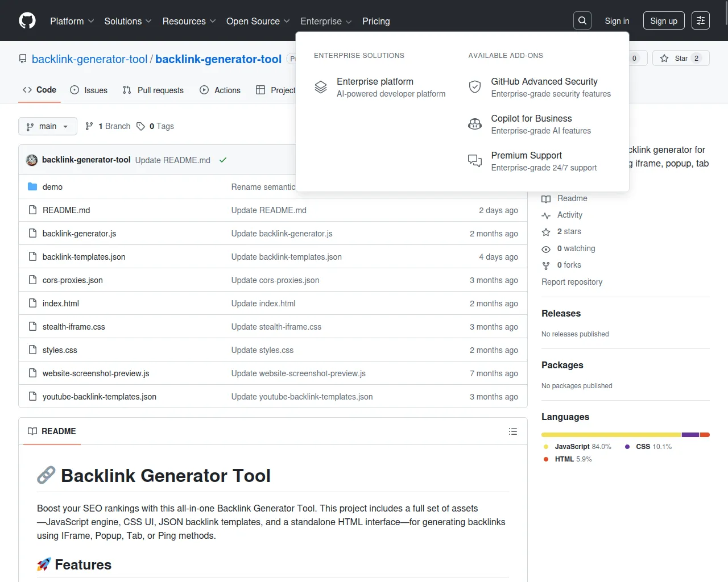Viewport: 728px width, 582px height.
Task: Open the Open Source dropdown menu
Action: 258,21
